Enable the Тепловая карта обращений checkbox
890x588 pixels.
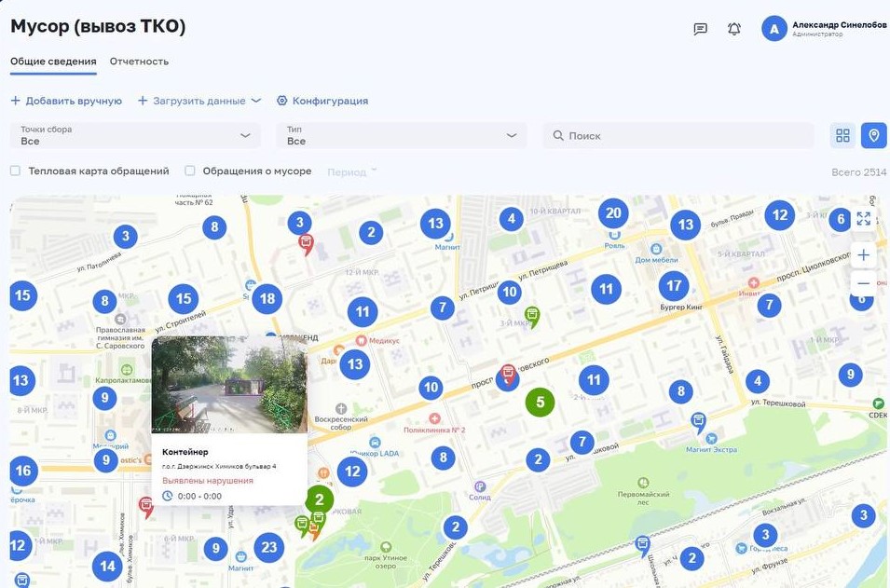coord(16,171)
